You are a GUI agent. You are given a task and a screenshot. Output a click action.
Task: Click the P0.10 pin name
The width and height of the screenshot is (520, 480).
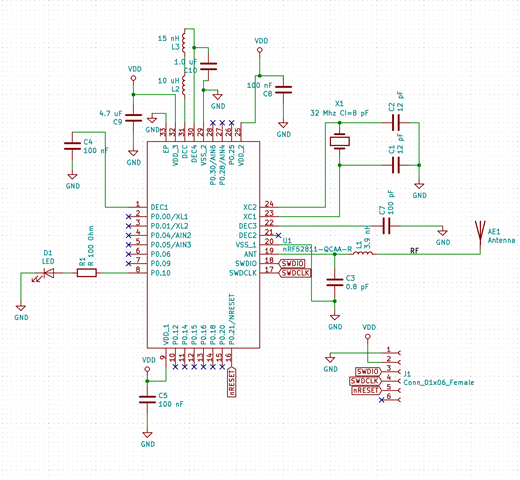160,273
